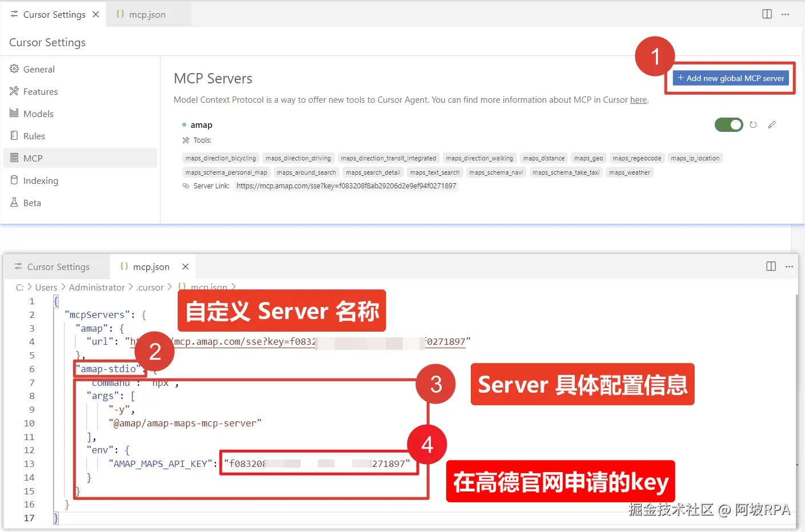Click "@amap/amap-maps-mcp-server" string on line 10

pyautogui.click(x=185, y=423)
